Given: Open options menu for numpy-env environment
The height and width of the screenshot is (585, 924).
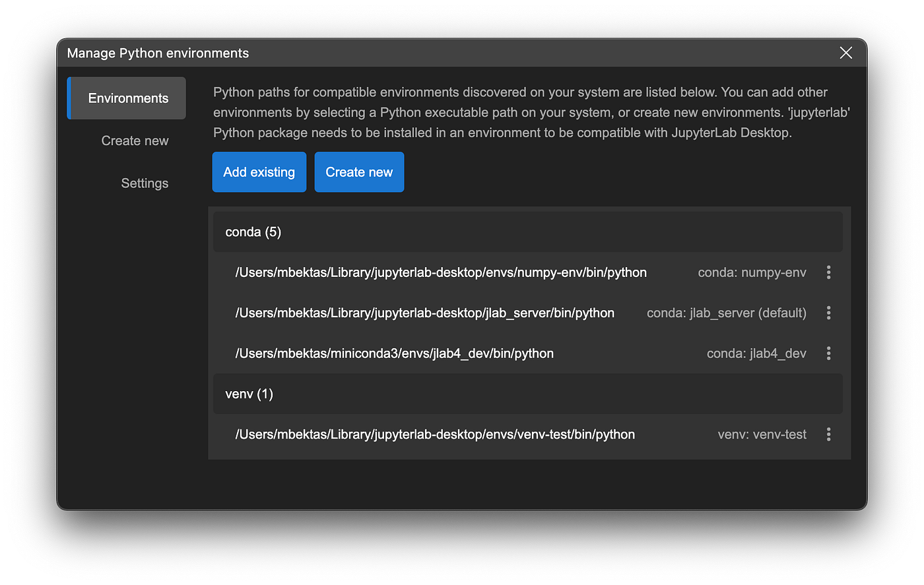Looking at the screenshot, I should (x=828, y=272).
